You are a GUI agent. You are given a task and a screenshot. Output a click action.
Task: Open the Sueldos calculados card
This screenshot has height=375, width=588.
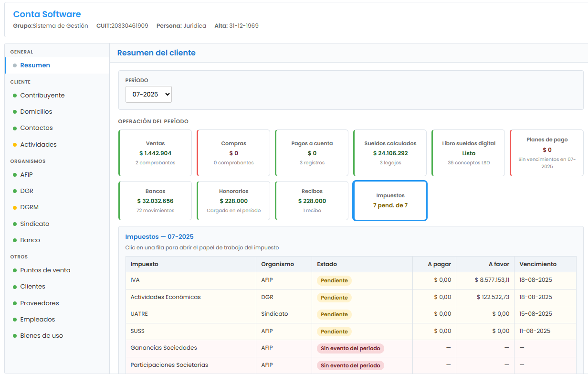[390, 153]
